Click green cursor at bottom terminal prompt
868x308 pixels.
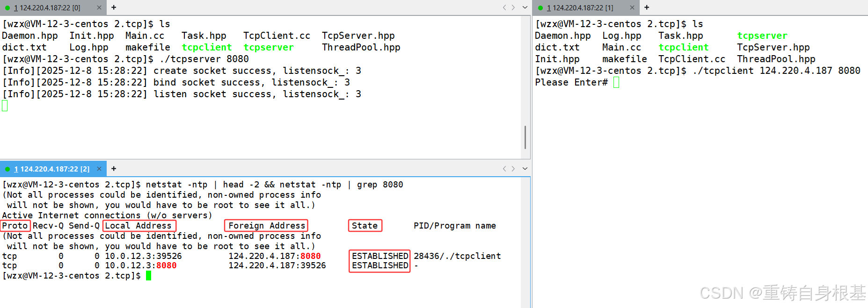148,276
